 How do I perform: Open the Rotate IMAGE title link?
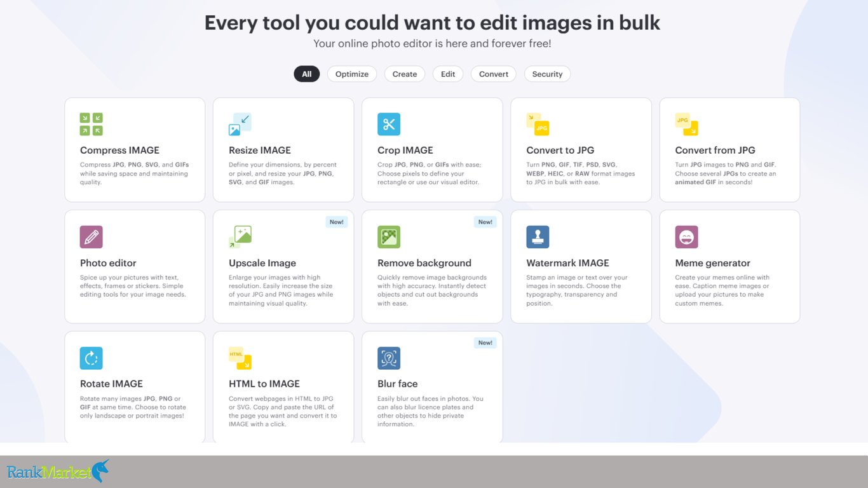(x=111, y=384)
